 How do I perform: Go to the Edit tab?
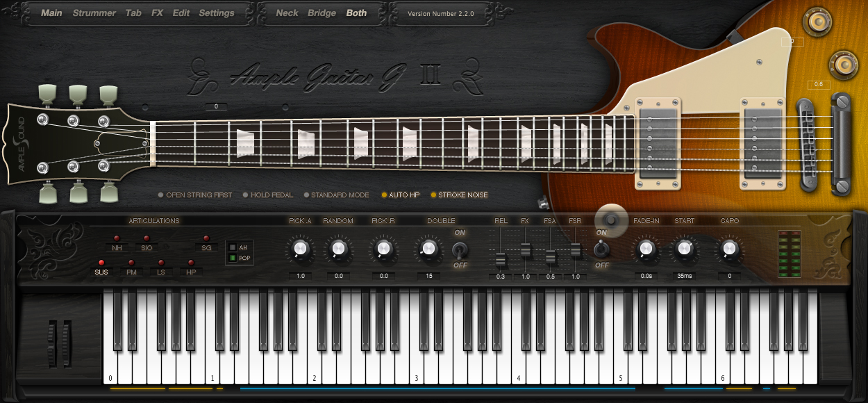click(x=181, y=13)
